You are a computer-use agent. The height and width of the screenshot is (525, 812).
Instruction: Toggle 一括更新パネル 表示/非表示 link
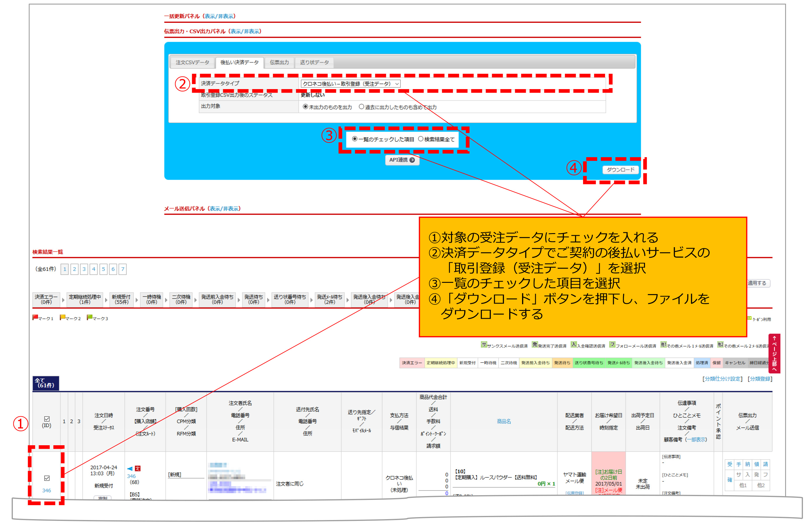click(x=219, y=16)
